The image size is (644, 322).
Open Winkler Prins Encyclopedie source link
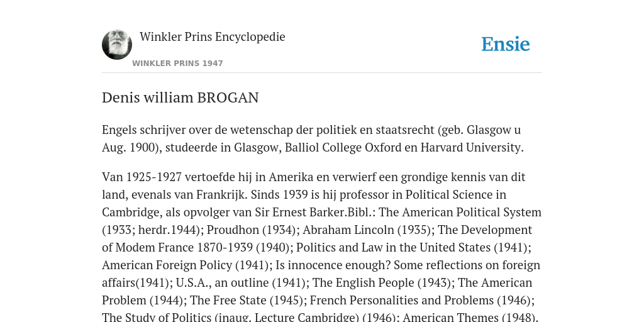[x=213, y=36]
